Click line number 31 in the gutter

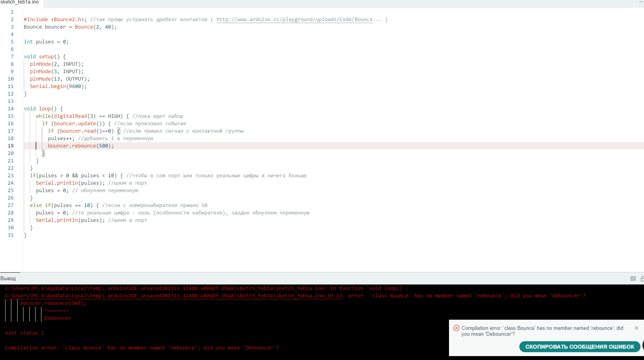click(11, 235)
